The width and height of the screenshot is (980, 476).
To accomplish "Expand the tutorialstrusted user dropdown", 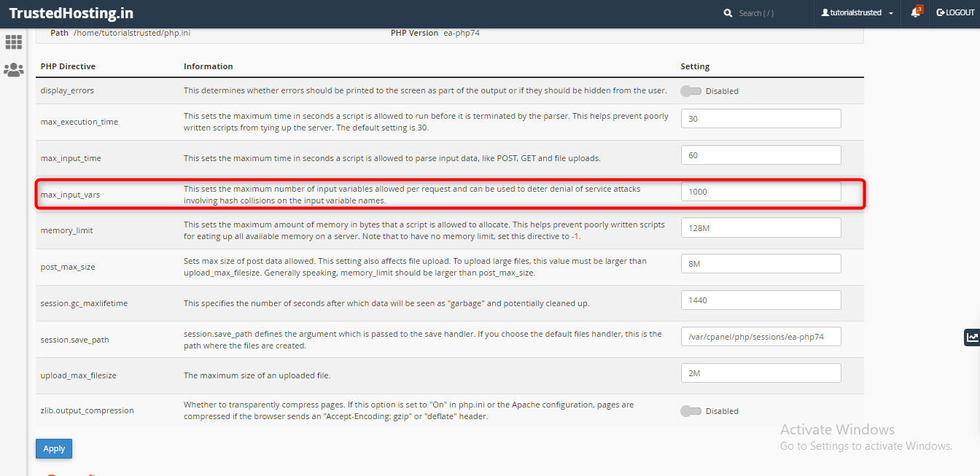I will tap(857, 13).
